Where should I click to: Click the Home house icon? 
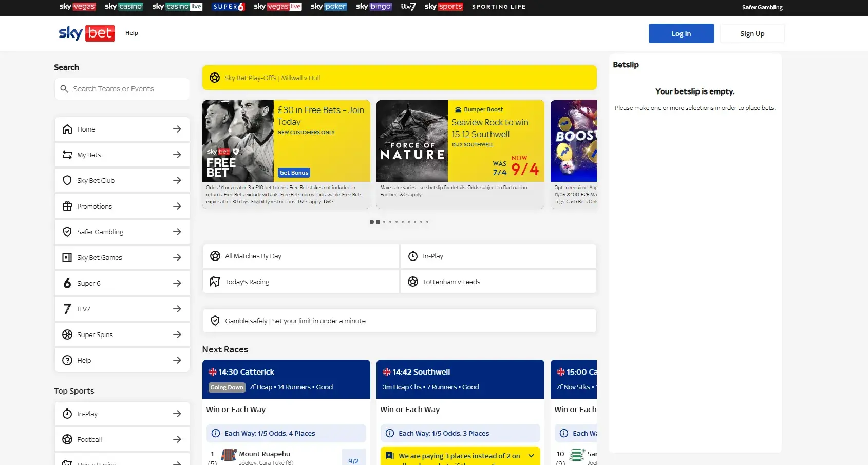pos(67,129)
